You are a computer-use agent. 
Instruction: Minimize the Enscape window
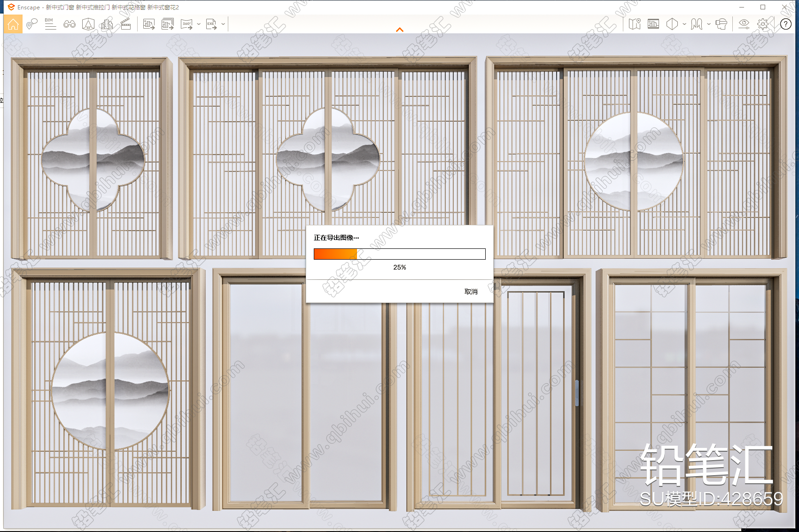(742, 7)
